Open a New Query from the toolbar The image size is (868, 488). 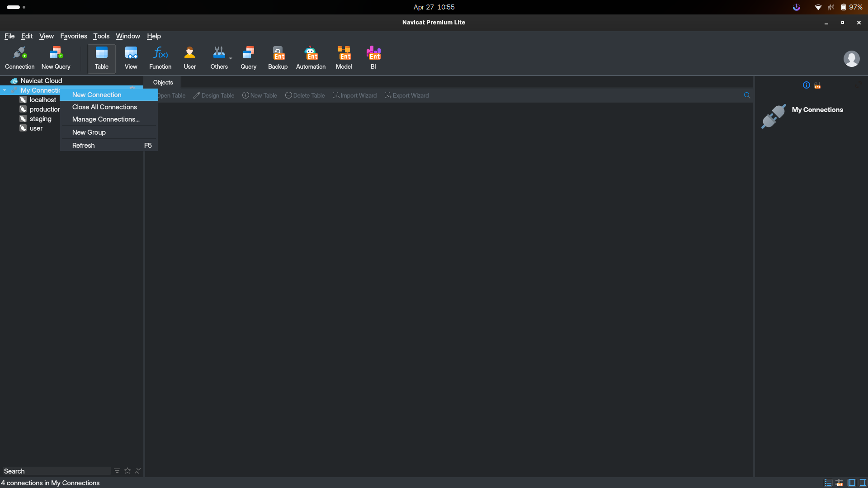tap(56, 58)
